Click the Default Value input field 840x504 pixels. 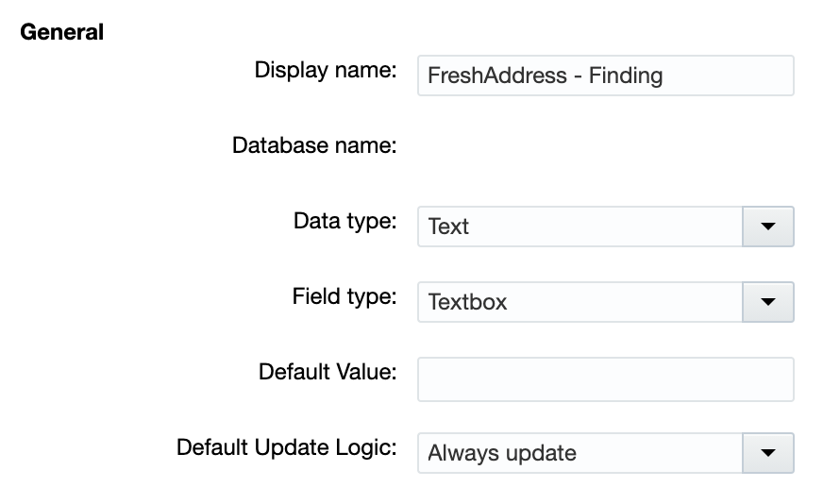[x=605, y=379]
